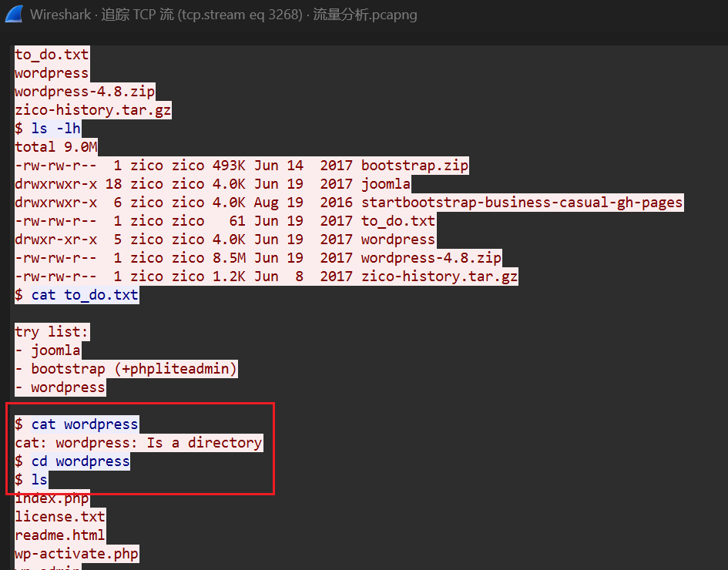
Task: Click the license.txt file name
Action: [x=60, y=517]
